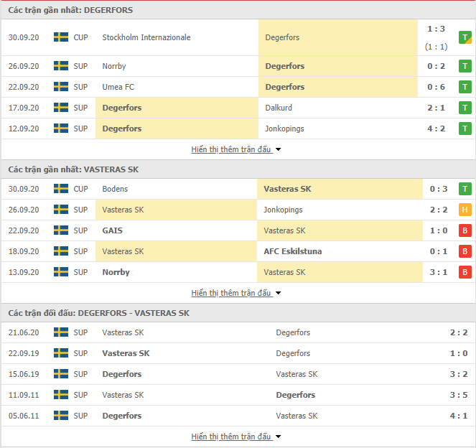
Task: Click Sweden flag in Stockholm Internazionale row
Action: pyautogui.click(x=61, y=37)
